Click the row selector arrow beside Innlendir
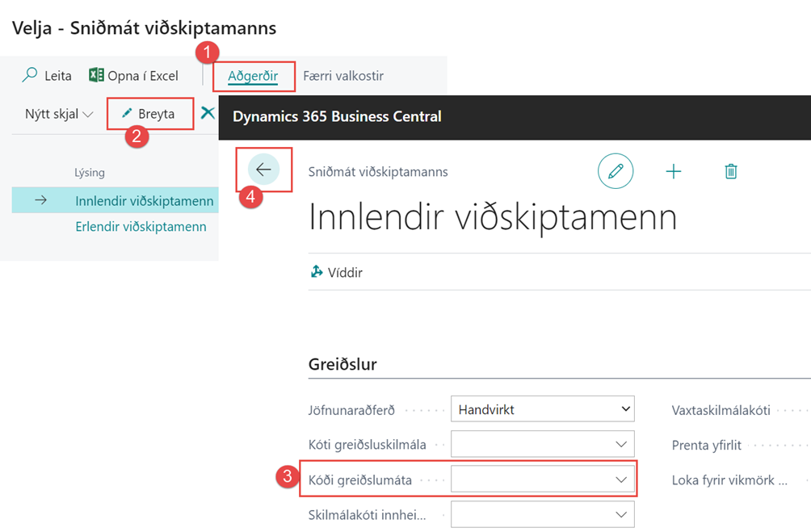Screen dimensions: 811x532 [x=41, y=201]
